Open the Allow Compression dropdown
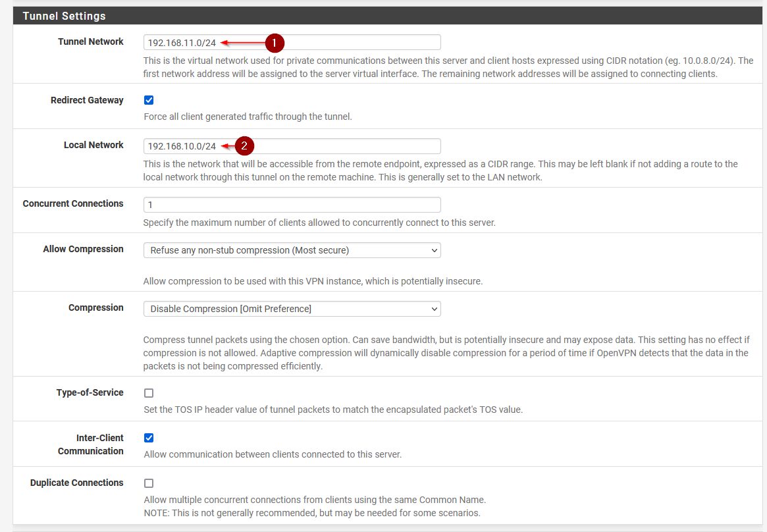This screenshot has width=767, height=532. (x=292, y=250)
